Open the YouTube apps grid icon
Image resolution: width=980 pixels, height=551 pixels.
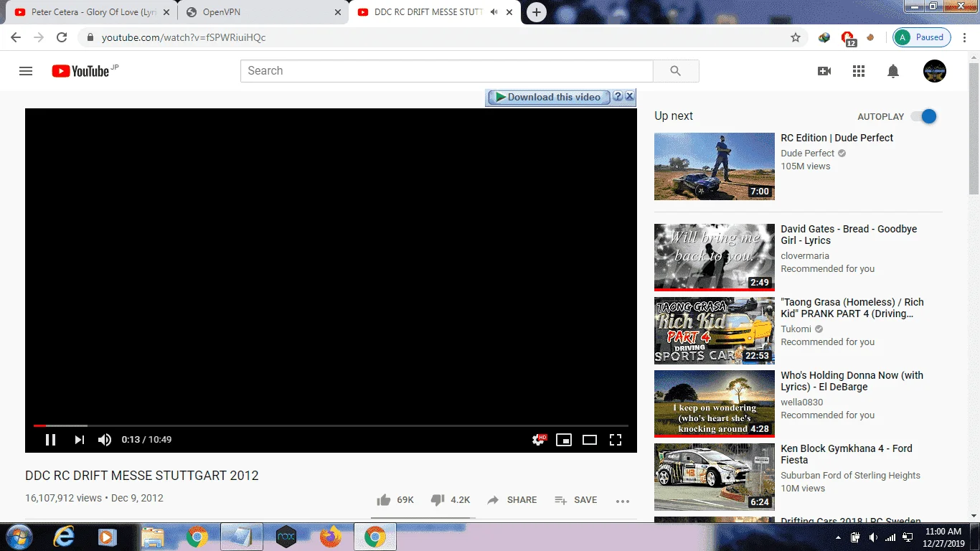[859, 71]
